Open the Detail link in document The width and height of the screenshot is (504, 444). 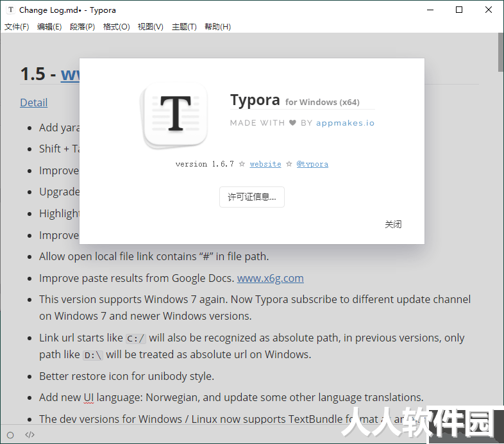point(34,103)
